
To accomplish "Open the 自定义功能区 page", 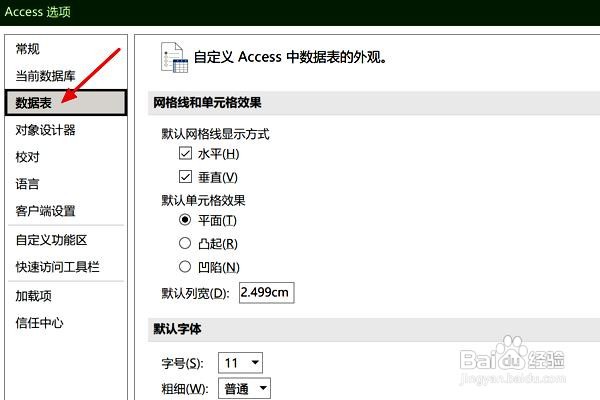I will pyautogui.click(x=51, y=240).
